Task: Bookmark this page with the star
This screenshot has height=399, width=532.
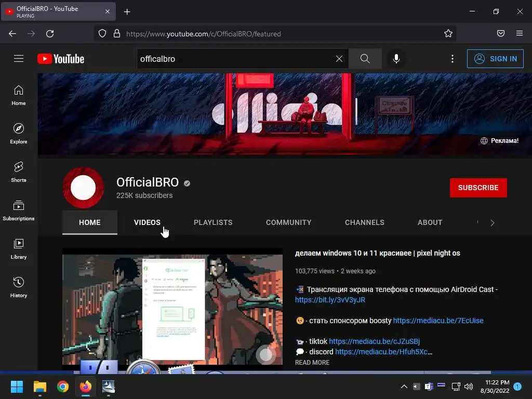Action: (x=448, y=34)
